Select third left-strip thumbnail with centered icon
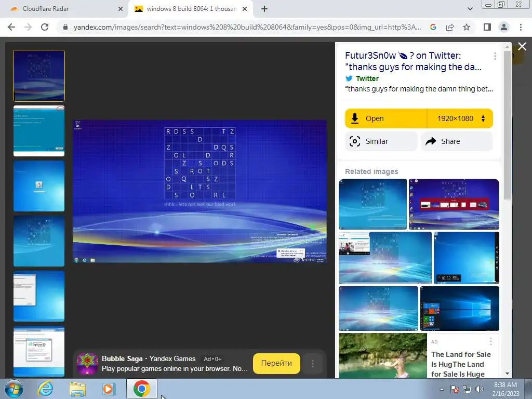The width and height of the screenshot is (532, 399). point(39,186)
